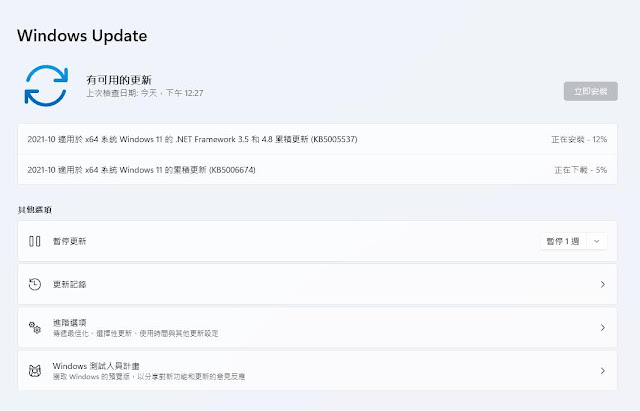This screenshot has height=411, width=640.
Task: Open 進階選項 via its right chevron
Action: 602,327
